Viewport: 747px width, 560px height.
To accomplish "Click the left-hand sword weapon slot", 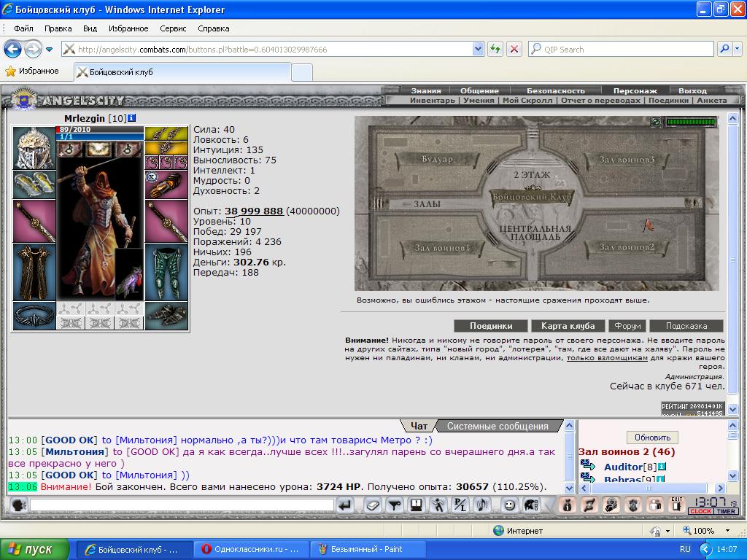I will [34, 222].
